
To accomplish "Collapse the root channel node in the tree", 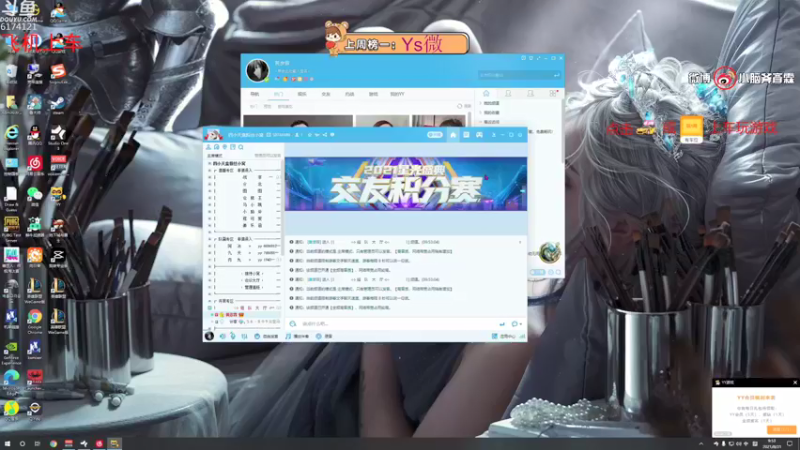I will pos(209,164).
